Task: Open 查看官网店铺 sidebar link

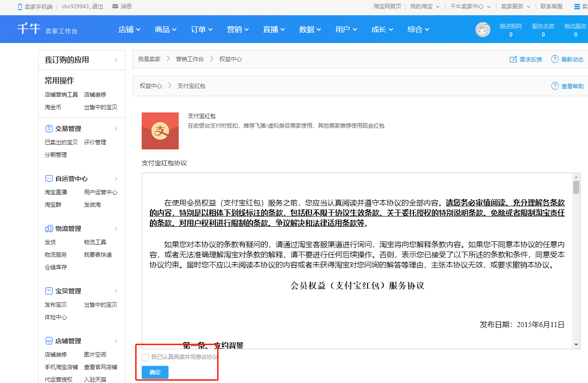Action: pos(100,367)
